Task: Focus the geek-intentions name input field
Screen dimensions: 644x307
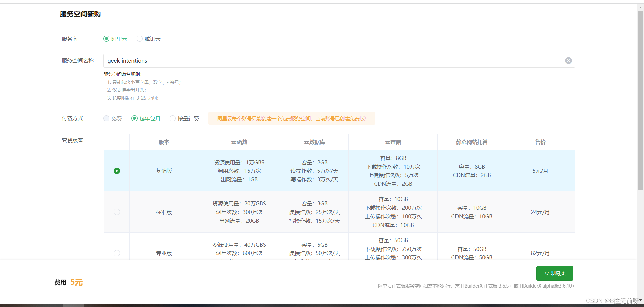Action: [x=339, y=61]
